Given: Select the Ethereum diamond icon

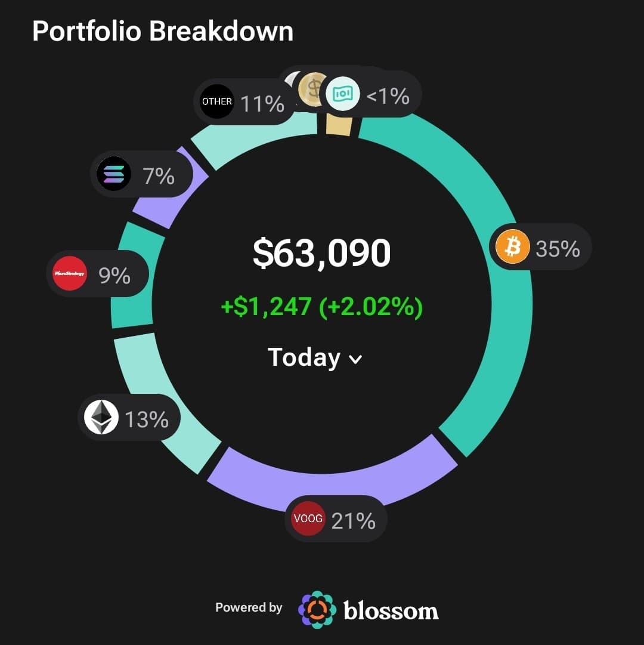Looking at the screenshot, I should point(101,417).
